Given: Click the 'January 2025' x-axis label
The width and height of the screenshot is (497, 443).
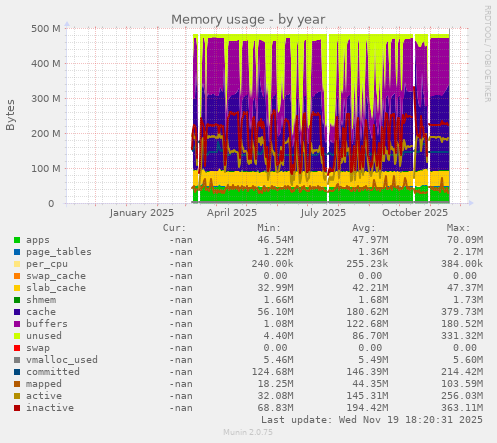Looking at the screenshot, I should point(142,213).
